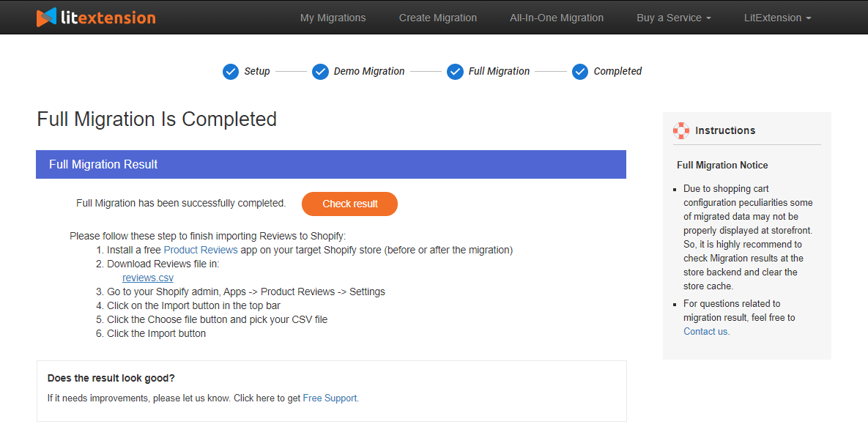The image size is (868, 438).
Task: Click the Check result button
Action: 350,204
